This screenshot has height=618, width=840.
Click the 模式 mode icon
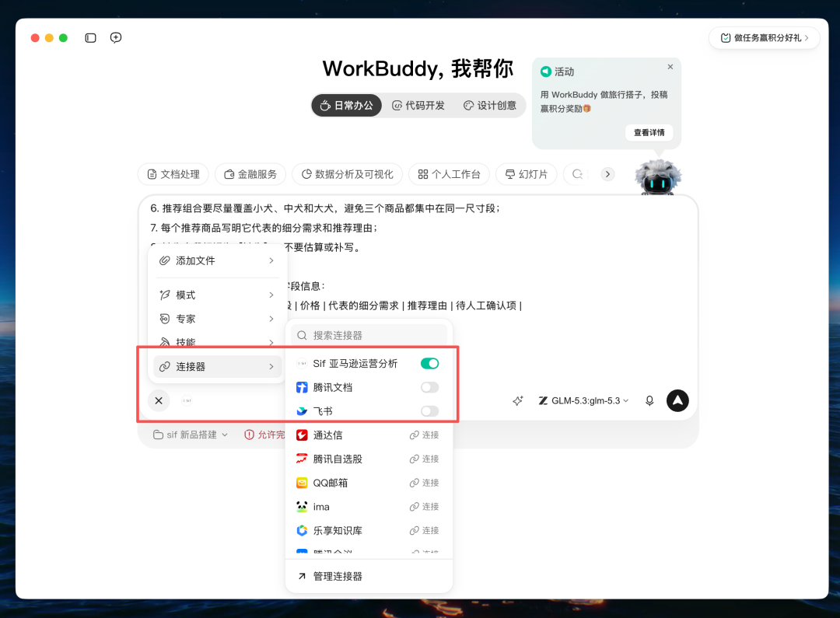tap(164, 295)
